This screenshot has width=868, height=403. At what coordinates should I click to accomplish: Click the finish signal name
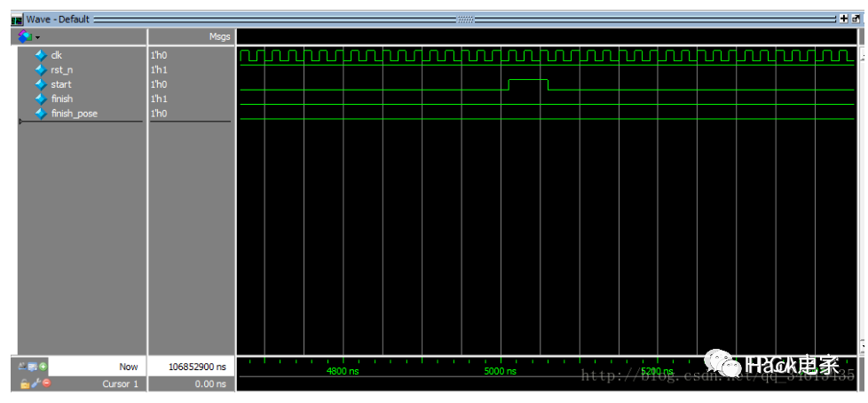click(61, 99)
